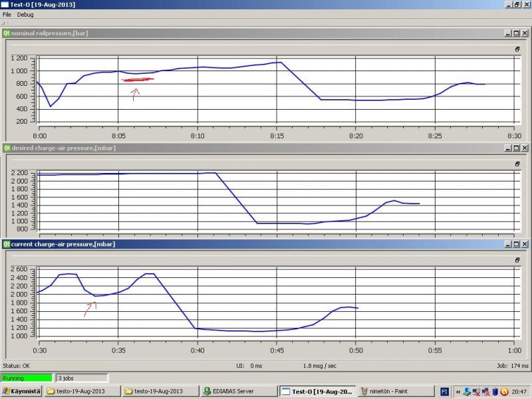Click the Käynnistä start button
The height and width of the screenshot is (399, 532).
[x=21, y=391]
